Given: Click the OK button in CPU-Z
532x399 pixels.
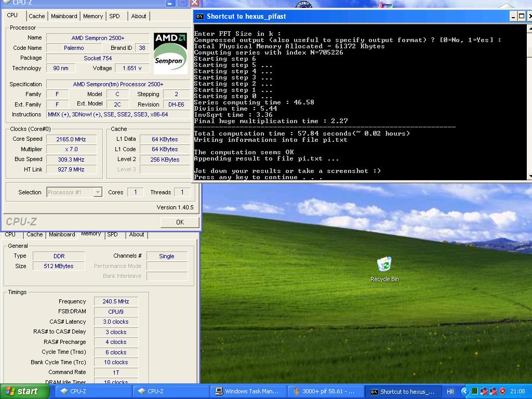Looking at the screenshot, I should (x=180, y=222).
